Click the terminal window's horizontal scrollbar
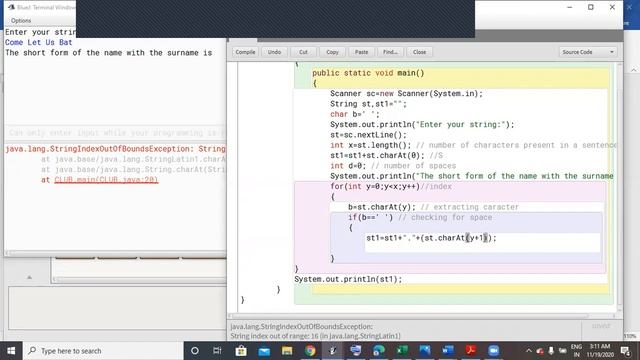 tap(116, 253)
